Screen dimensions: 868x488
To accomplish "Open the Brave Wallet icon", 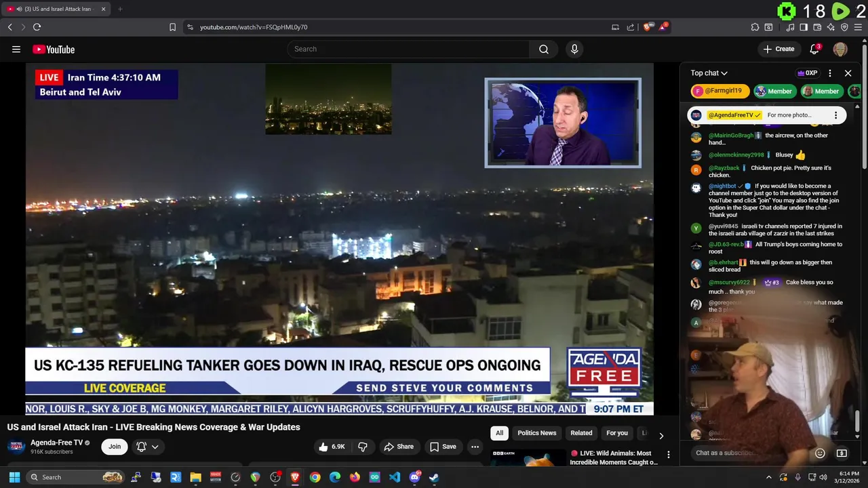I will pyautogui.click(x=817, y=27).
